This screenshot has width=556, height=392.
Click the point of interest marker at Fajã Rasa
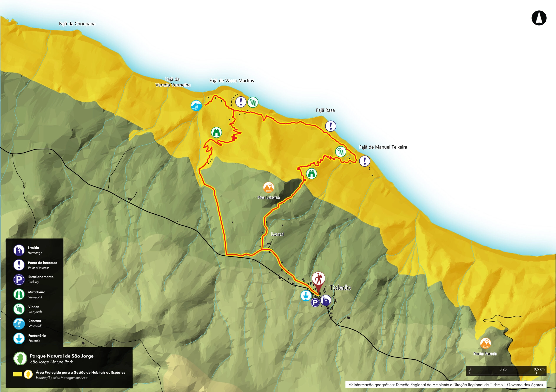pos(331,126)
